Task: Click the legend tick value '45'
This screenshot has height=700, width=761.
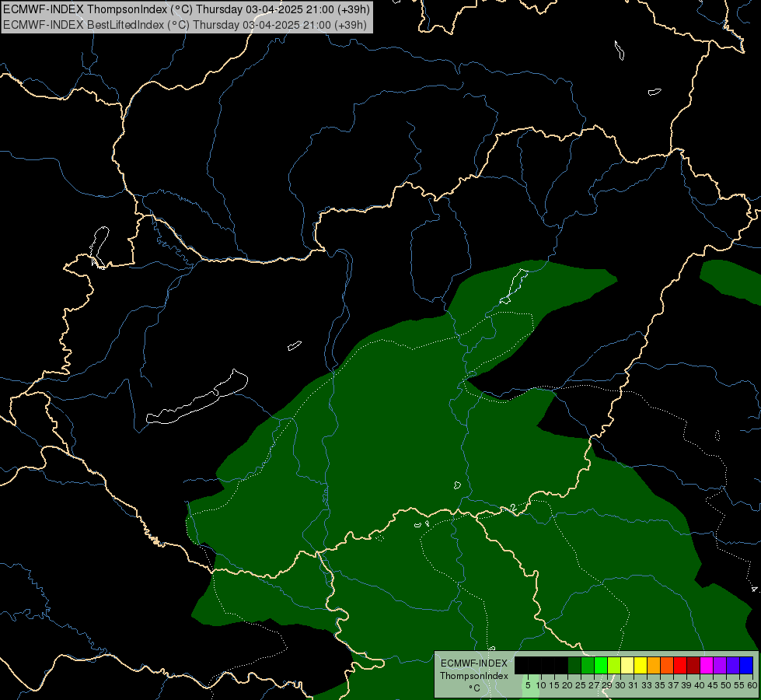Action: [713, 685]
